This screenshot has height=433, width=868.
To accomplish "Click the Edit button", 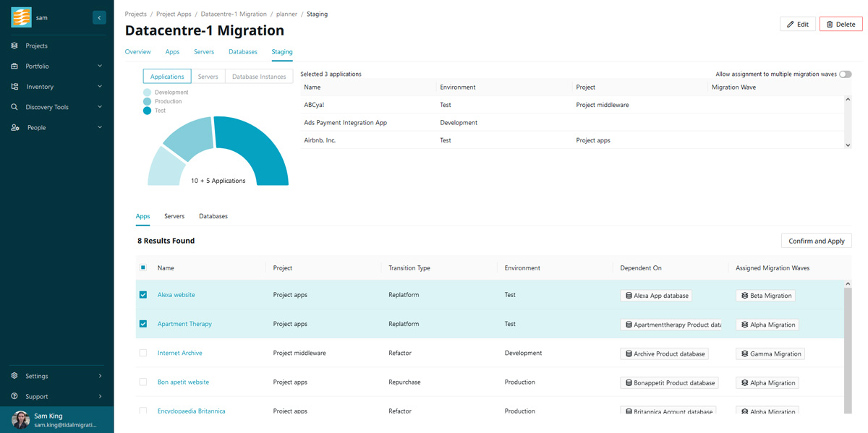I will 798,25.
